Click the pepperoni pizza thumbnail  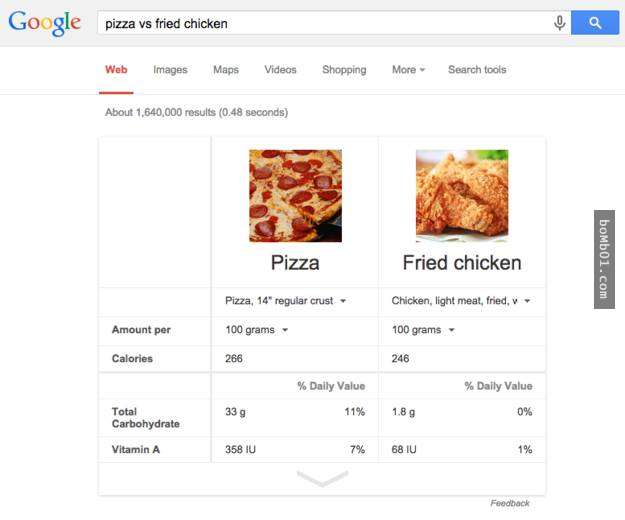(295, 196)
